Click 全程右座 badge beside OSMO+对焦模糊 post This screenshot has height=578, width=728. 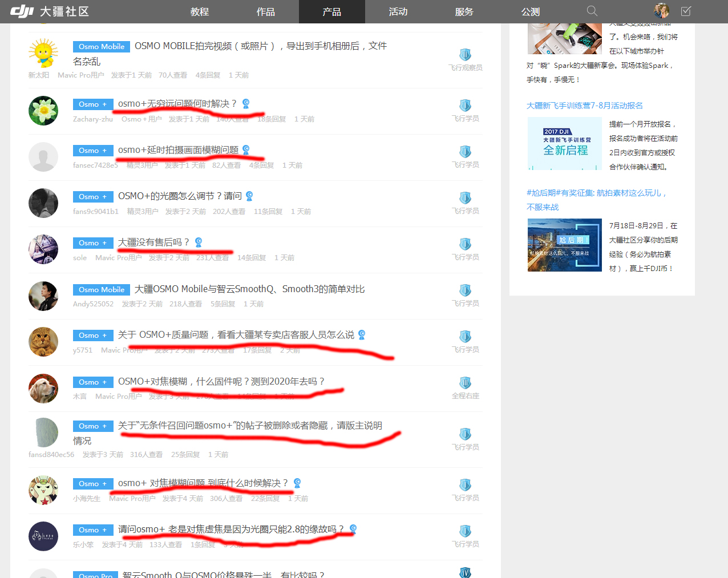click(466, 388)
